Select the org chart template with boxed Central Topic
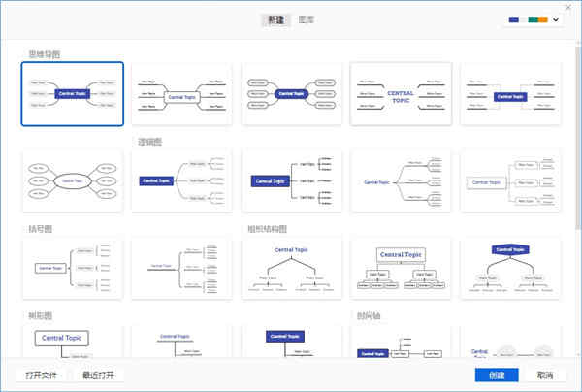 coord(401,269)
